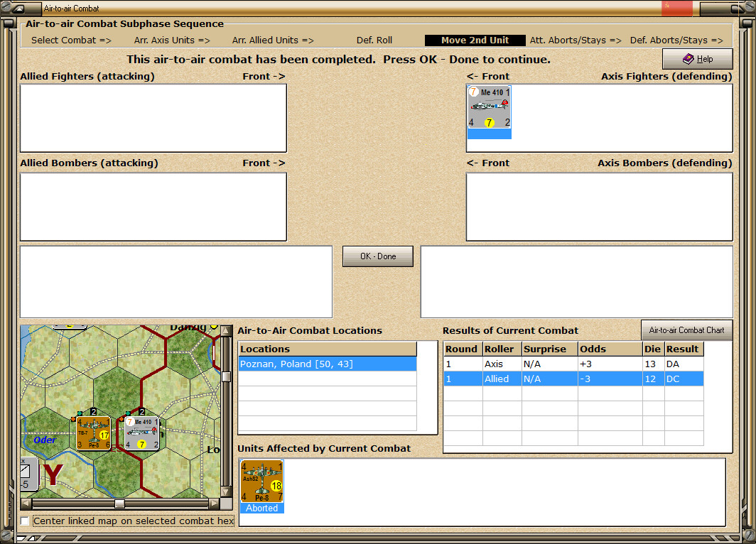Click the Arr. Axis Units subphase step
This screenshot has width=756, height=544.
click(172, 40)
